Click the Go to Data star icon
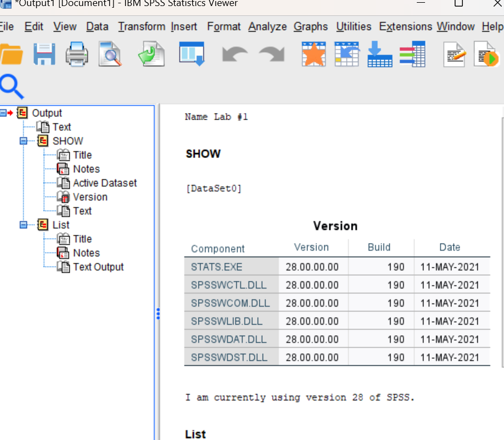 point(314,54)
